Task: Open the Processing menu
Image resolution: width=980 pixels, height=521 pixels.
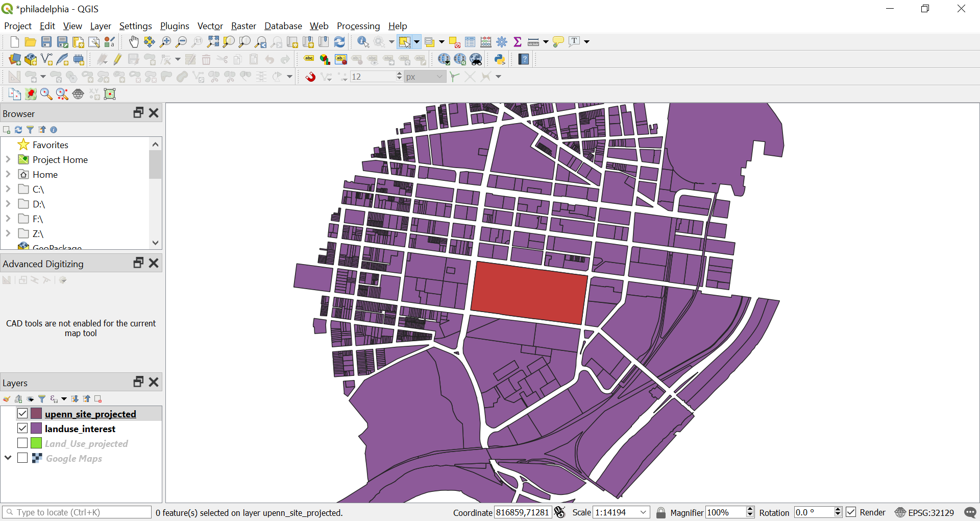Action: [358, 26]
